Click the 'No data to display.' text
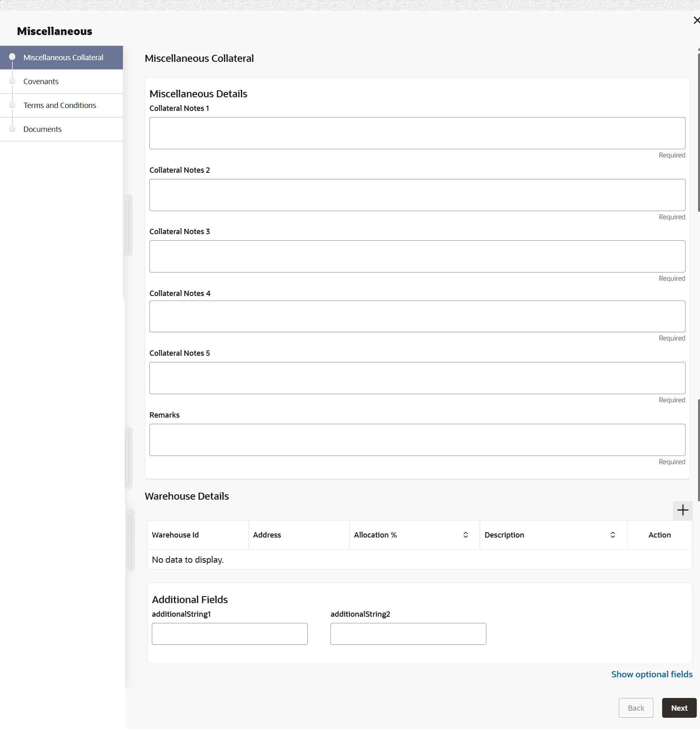 (188, 560)
